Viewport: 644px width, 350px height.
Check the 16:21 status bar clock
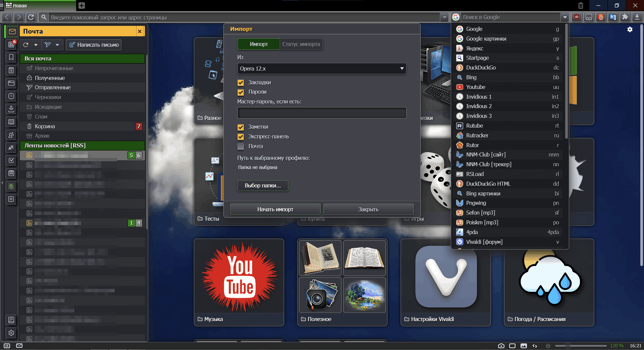(635, 346)
